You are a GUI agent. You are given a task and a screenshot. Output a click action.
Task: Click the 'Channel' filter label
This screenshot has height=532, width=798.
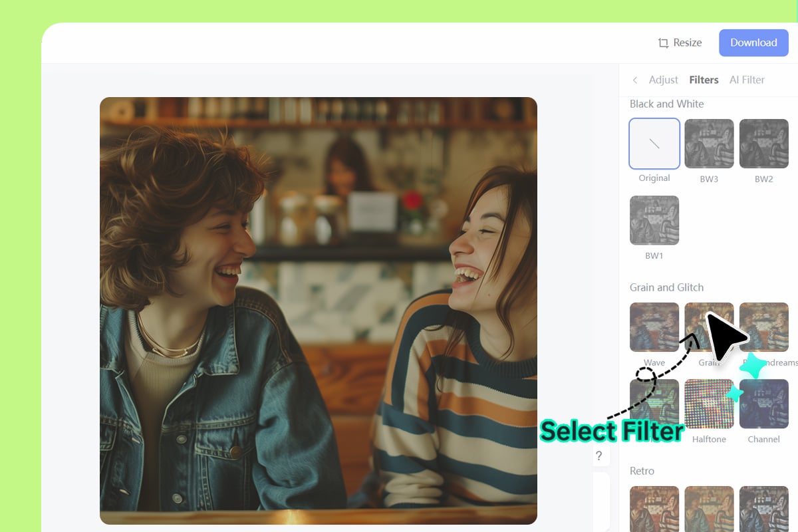click(x=763, y=439)
